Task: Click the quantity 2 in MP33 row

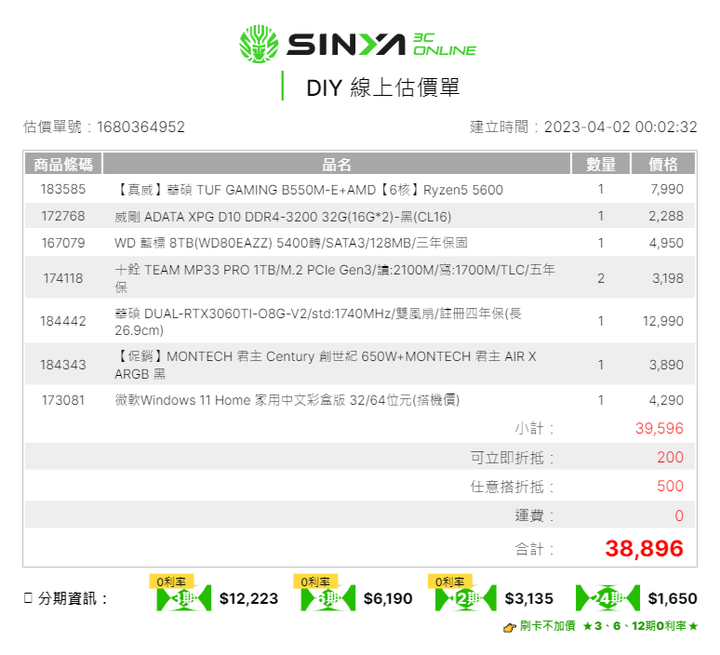Action: tap(601, 278)
